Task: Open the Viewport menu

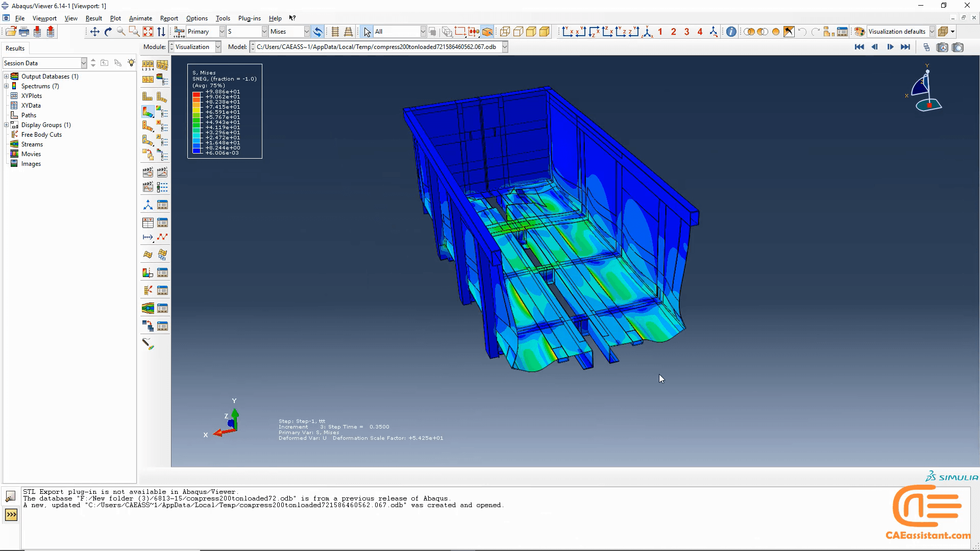Action: pos(44,18)
